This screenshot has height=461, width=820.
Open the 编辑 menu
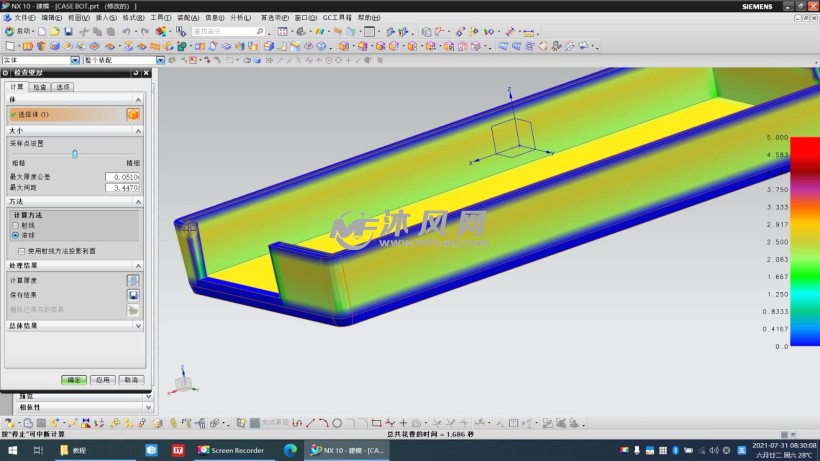pos(52,18)
